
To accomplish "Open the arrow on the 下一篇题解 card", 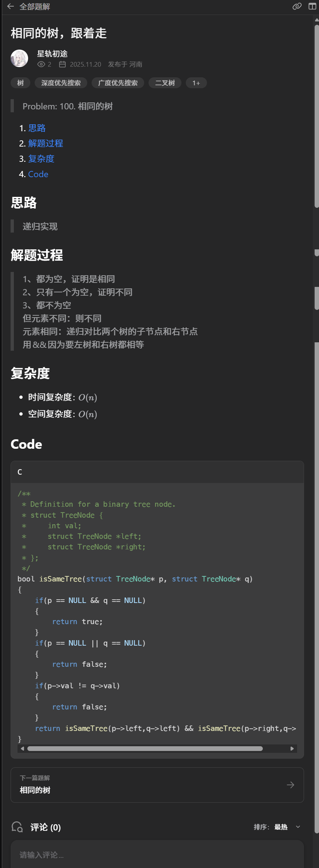I will coord(290,785).
